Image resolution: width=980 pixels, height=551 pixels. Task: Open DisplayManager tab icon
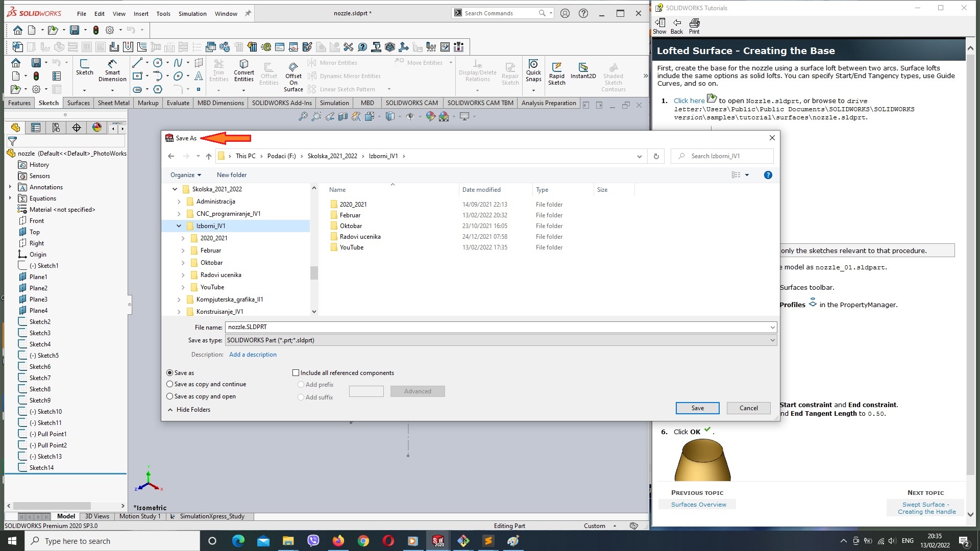97,128
